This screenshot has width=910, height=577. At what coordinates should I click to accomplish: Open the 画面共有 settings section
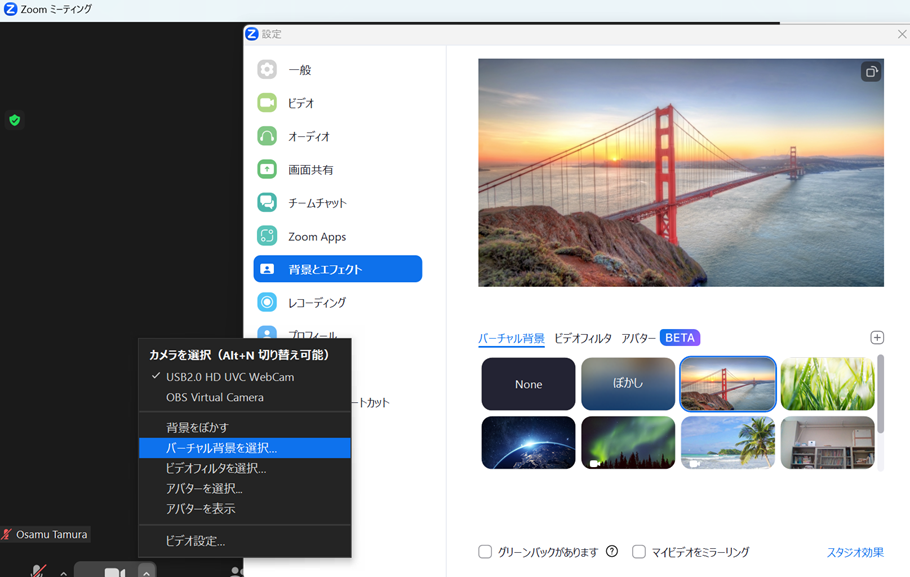tap(310, 170)
